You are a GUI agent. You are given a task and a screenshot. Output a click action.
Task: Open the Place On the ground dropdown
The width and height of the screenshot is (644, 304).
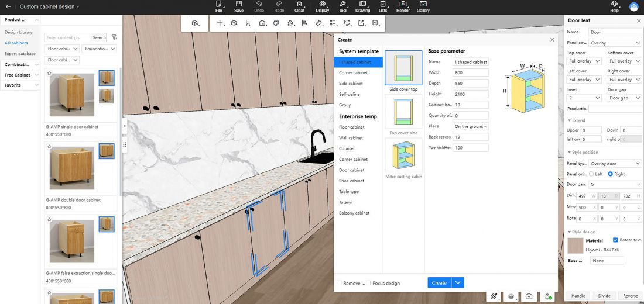(471, 126)
